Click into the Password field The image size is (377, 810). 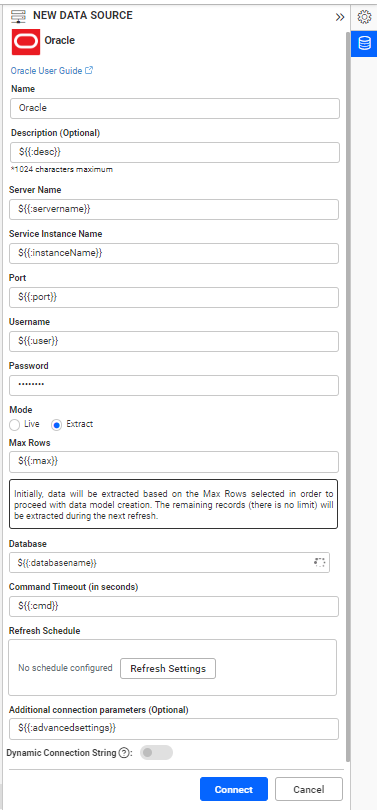coord(174,385)
